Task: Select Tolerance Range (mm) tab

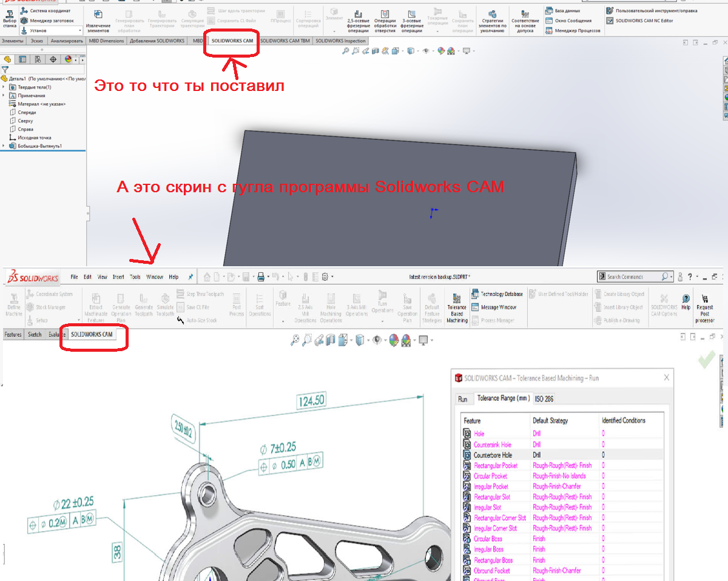Action: (502, 398)
